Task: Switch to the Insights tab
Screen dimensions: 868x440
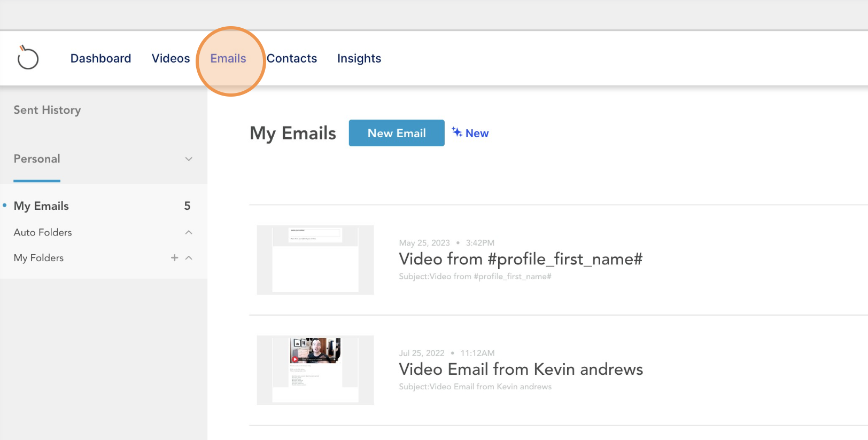Action: (x=359, y=58)
